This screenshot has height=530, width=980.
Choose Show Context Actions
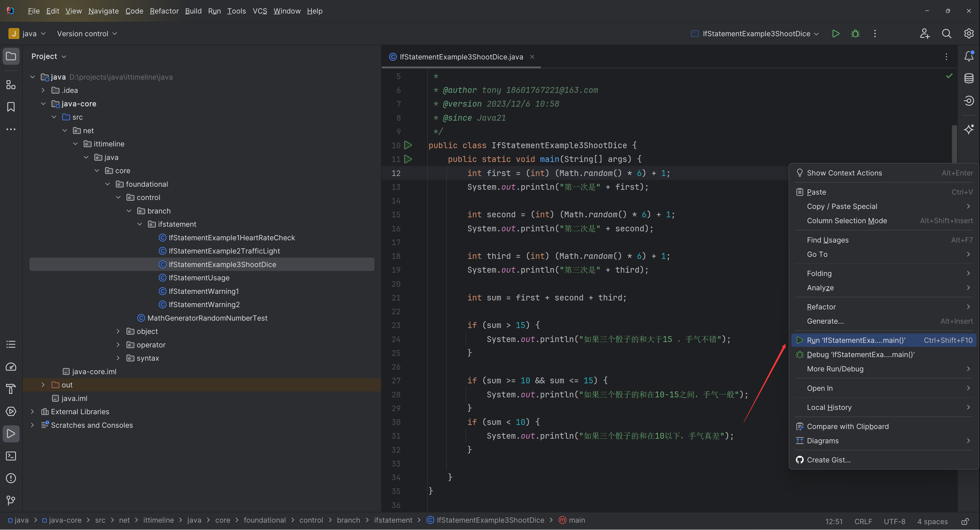coord(883,173)
